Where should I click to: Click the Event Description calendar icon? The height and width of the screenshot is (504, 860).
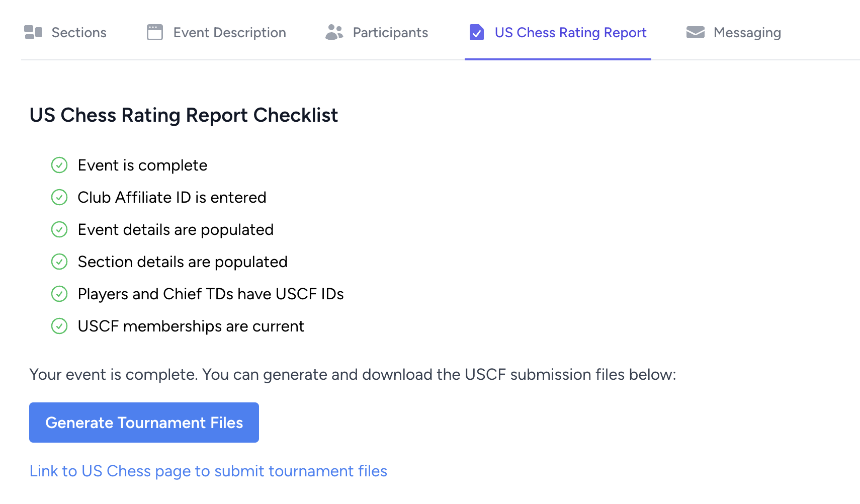[155, 33]
